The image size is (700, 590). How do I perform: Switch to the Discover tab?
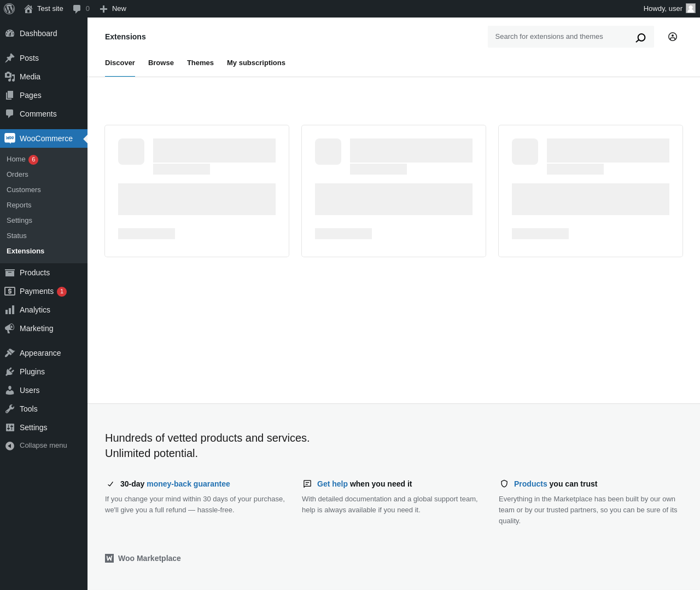120,63
